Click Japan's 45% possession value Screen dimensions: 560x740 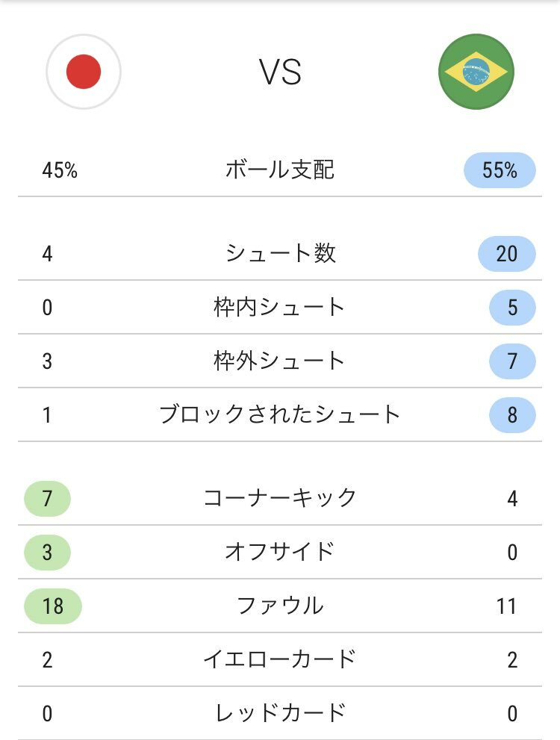[x=60, y=170]
